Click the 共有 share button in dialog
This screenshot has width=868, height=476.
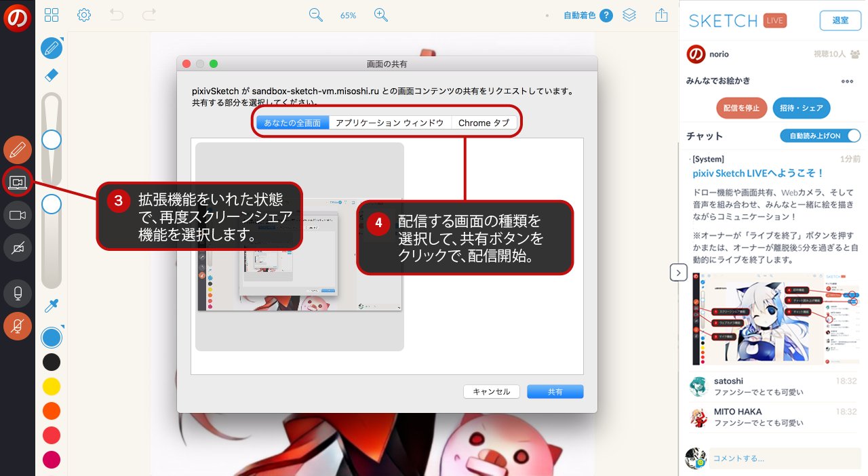pyautogui.click(x=555, y=392)
